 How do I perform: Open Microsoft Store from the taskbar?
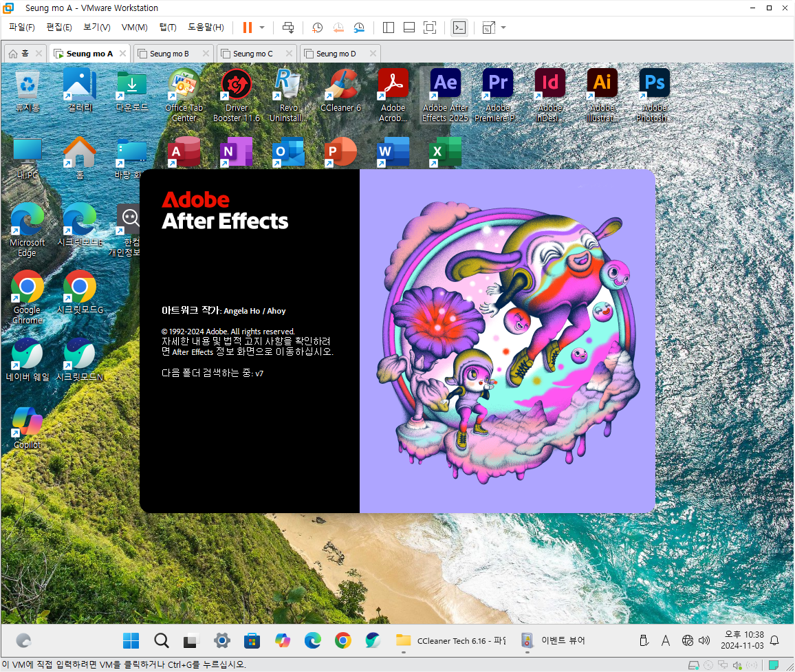tap(252, 640)
